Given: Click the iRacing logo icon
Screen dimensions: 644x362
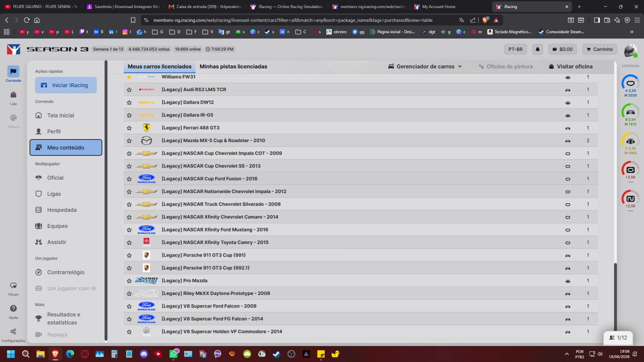Looking at the screenshot, I should (x=13, y=49).
